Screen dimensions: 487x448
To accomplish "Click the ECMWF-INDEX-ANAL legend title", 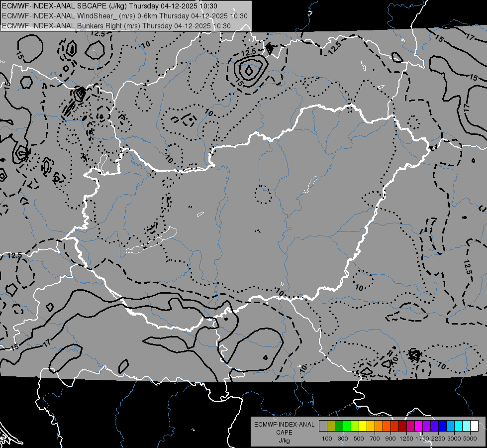I will [284, 425].
